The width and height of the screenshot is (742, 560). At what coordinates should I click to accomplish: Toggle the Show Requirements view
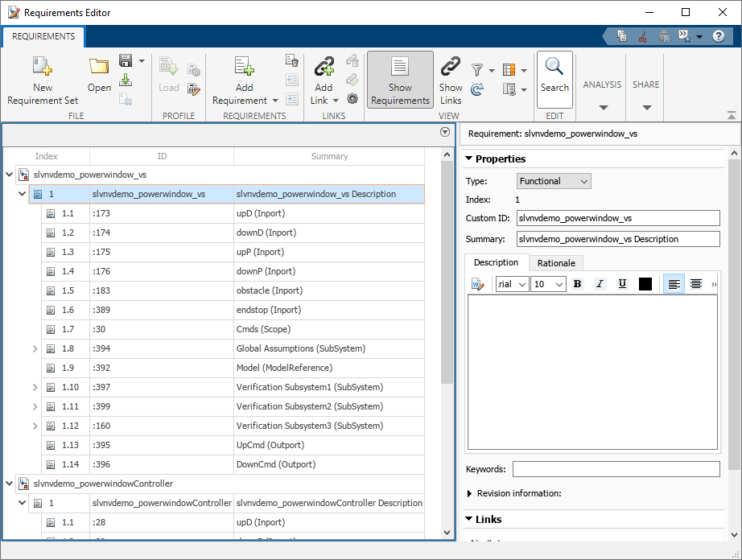click(x=400, y=80)
